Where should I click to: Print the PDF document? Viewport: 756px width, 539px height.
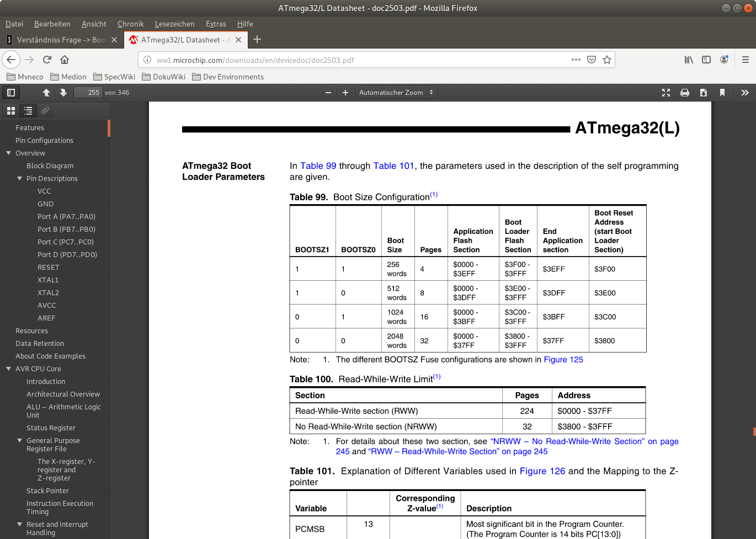(685, 93)
